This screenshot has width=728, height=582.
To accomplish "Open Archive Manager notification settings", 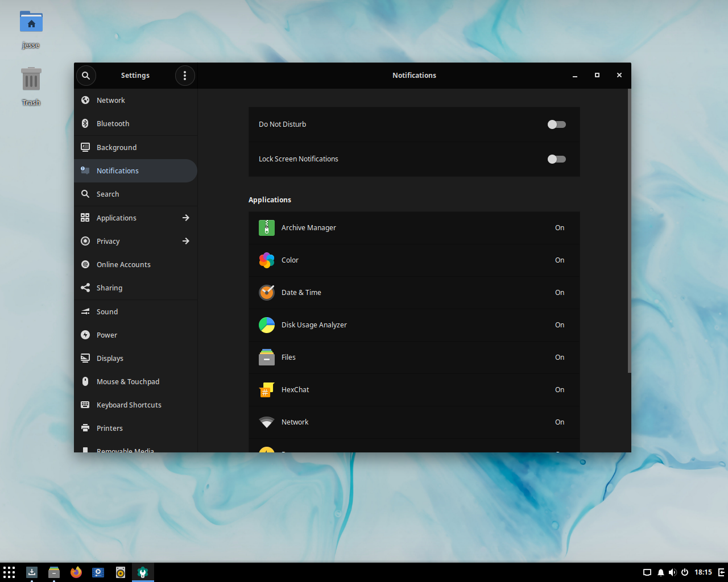I will pos(414,228).
